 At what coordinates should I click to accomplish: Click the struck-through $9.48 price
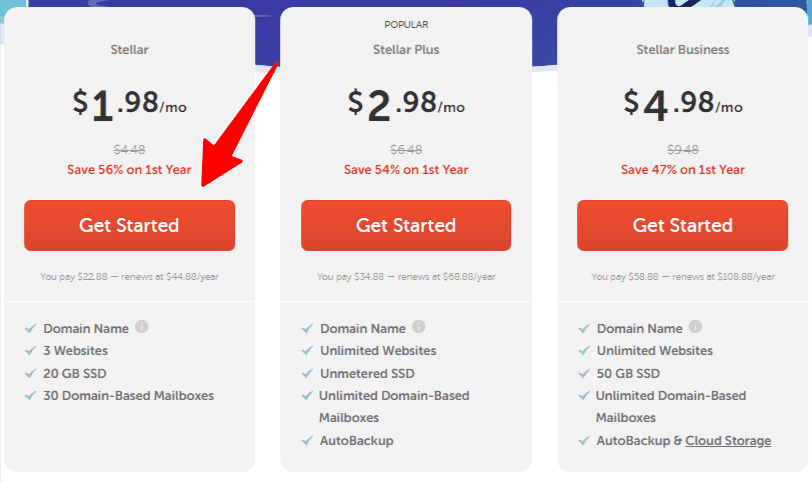click(683, 150)
